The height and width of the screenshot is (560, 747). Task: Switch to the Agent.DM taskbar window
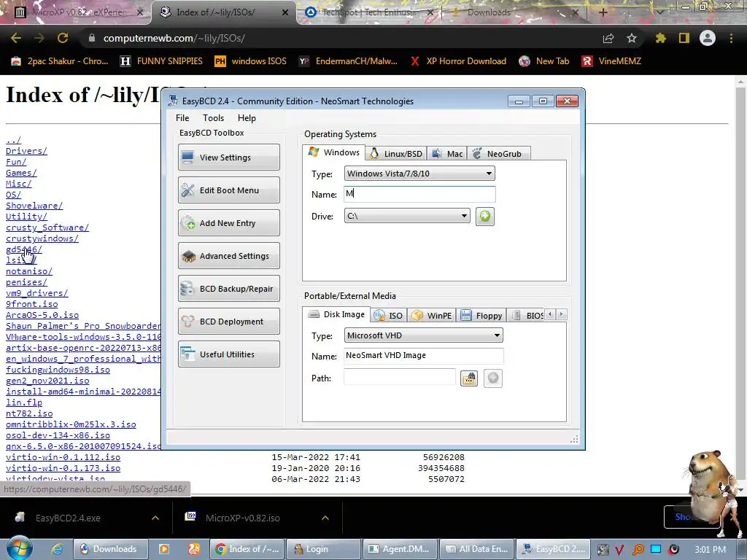(399, 549)
